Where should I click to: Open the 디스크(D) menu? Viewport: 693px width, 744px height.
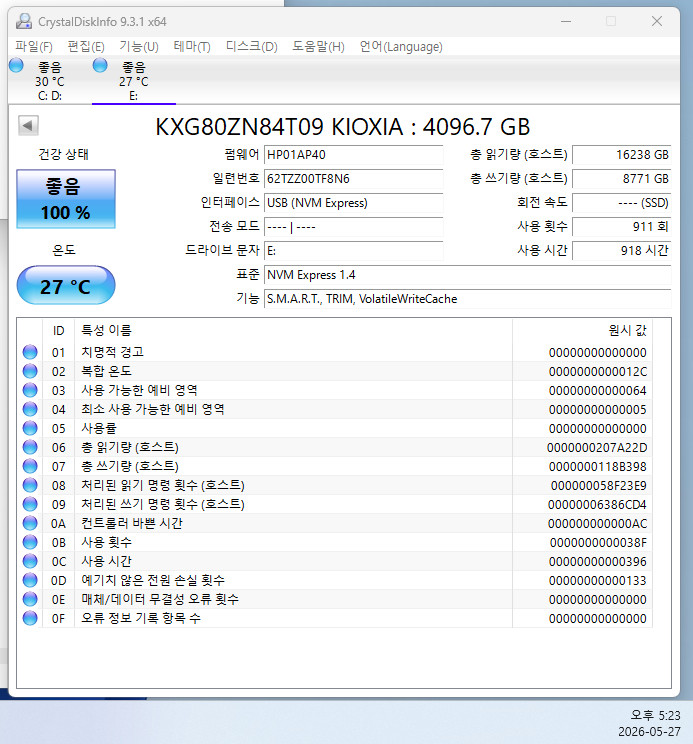pyautogui.click(x=251, y=46)
